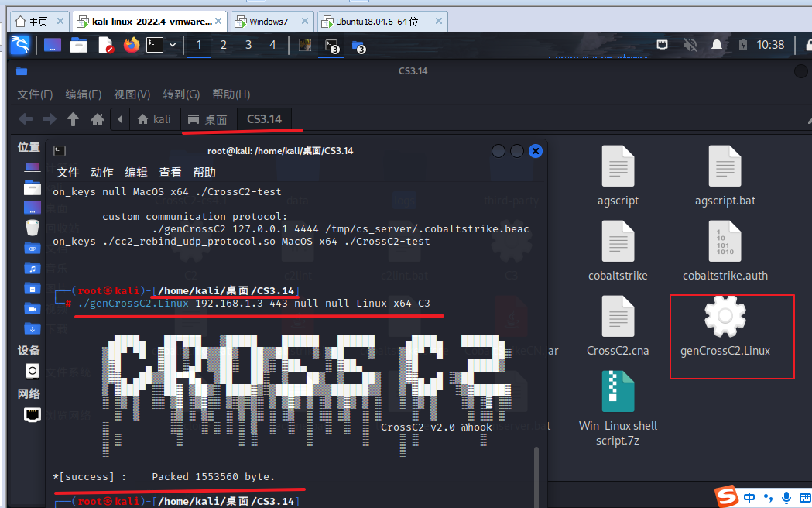Click the input method soft keyboard icon
812x508 pixels.
coord(805,498)
